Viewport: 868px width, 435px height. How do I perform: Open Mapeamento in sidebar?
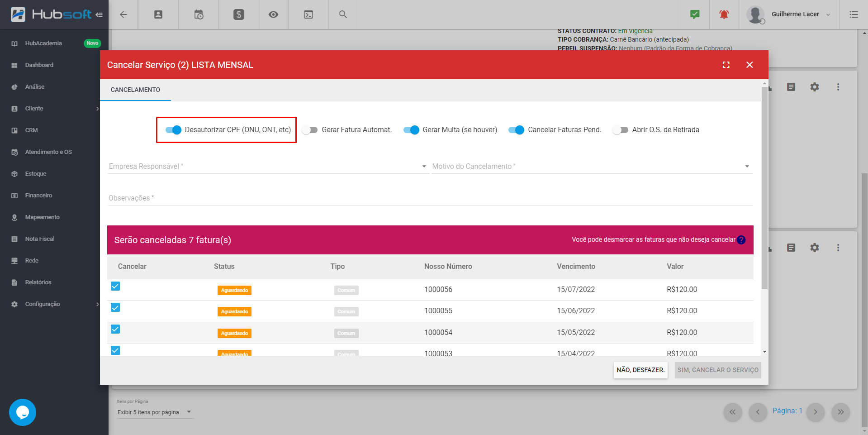coord(54,217)
